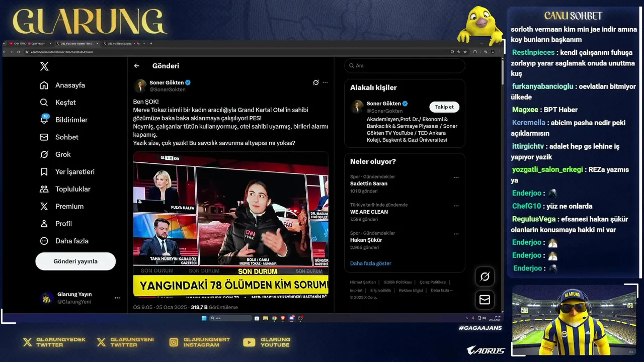The width and height of the screenshot is (644, 362).
Task: Expand Daha fazla menu
Action: pos(64,241)
